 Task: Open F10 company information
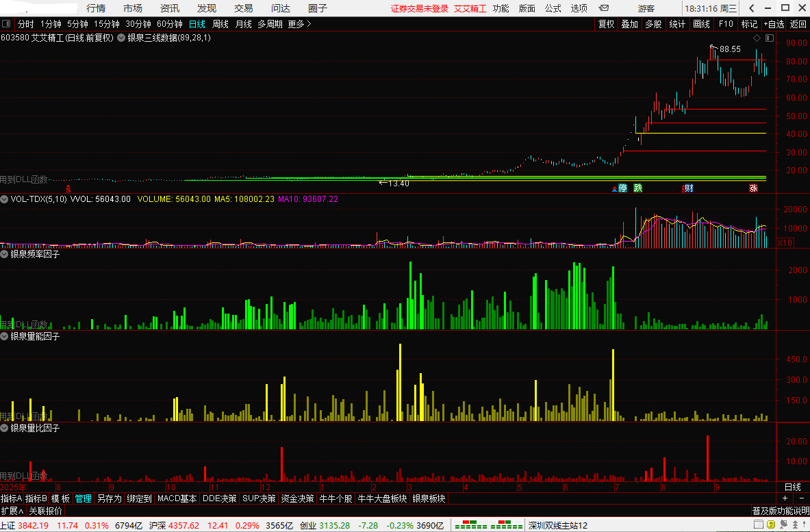coord(726,24)
